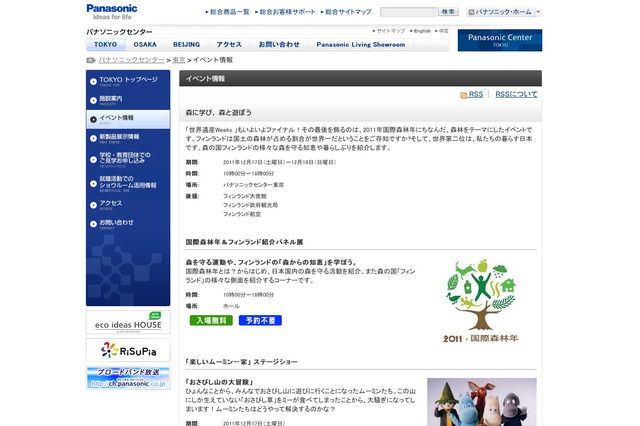The height and width of the screenshot is (426, 640).
Task: Switch to the BEIJING tab
Action: [186, 45]
